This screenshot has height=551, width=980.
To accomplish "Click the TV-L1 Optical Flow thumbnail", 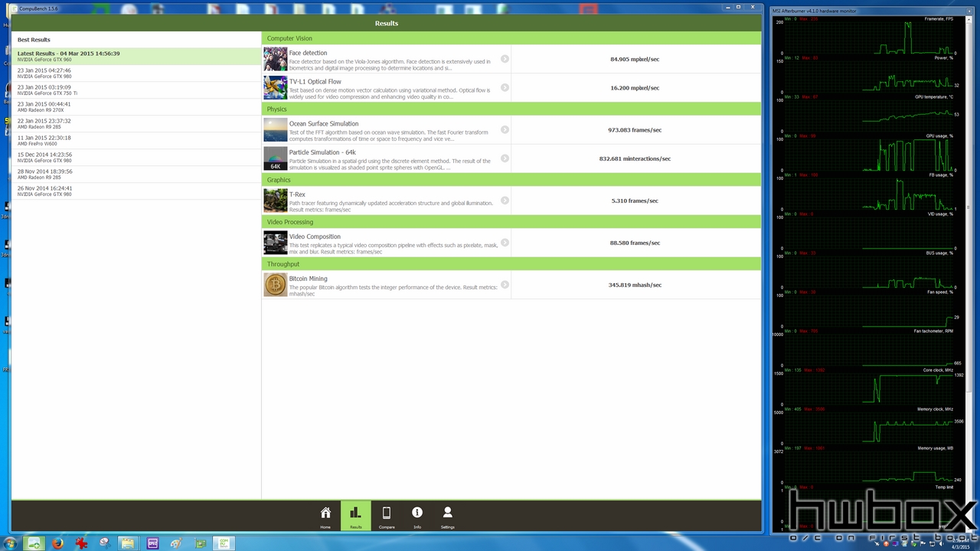I will click(x=276, y=87).
